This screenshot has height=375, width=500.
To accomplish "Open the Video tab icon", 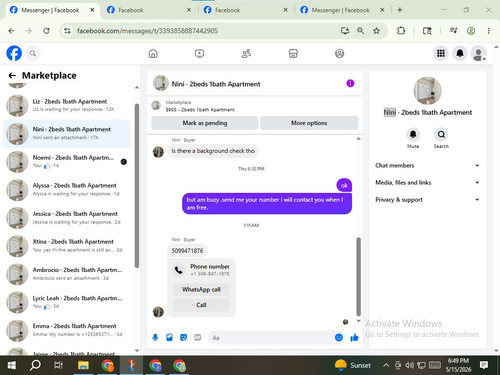I will (x=199, y=53).
